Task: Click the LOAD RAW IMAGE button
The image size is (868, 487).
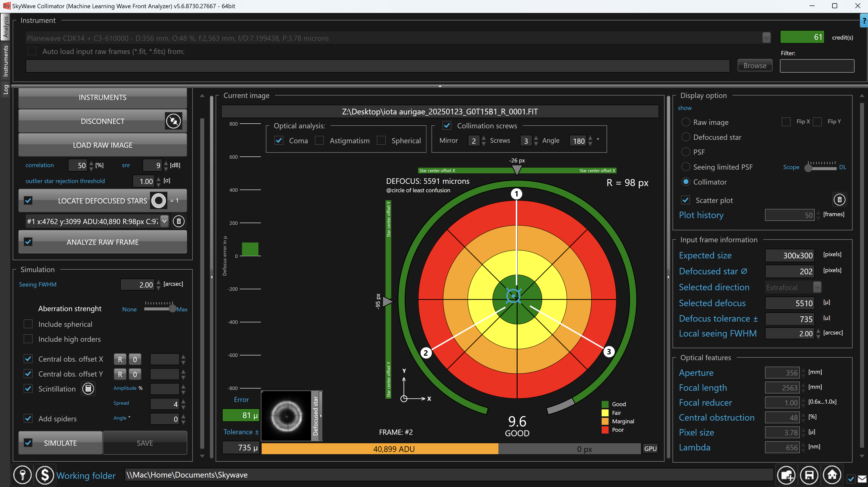Action: click(102, 145)
